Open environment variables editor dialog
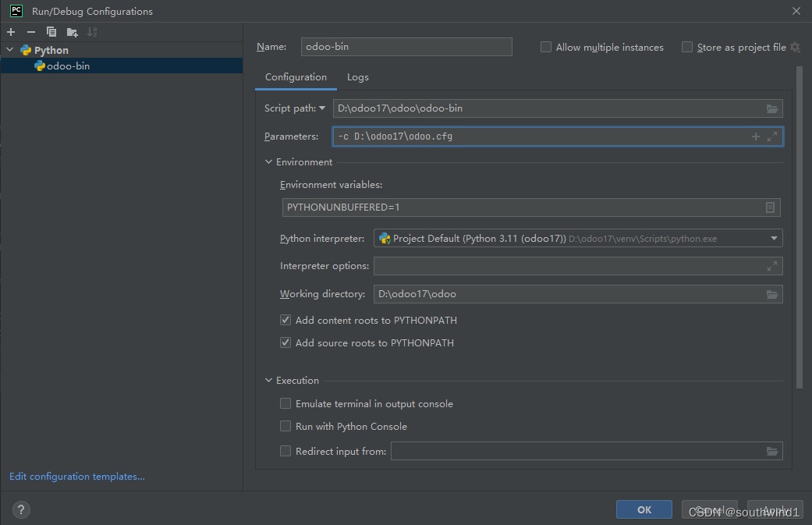The height and width of the screenshot is (525, 812). point(770,208)
